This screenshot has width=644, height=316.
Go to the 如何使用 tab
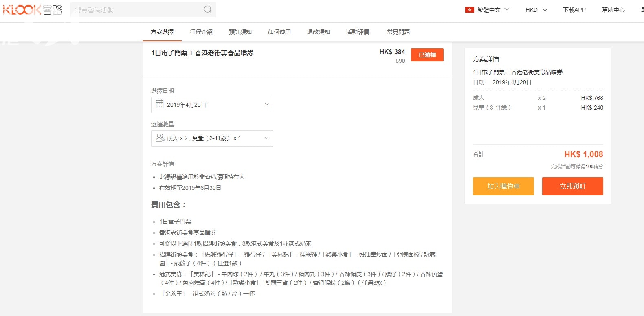coord(279,32)
